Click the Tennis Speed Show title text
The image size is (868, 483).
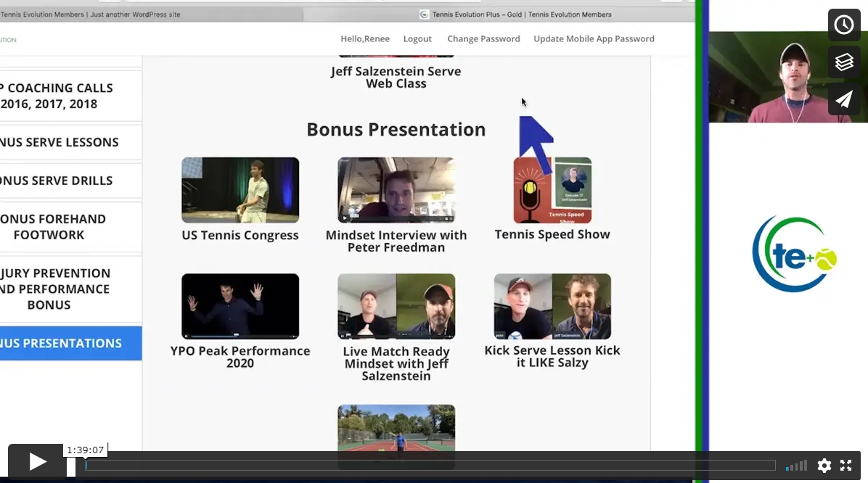[x=552, y=234]
